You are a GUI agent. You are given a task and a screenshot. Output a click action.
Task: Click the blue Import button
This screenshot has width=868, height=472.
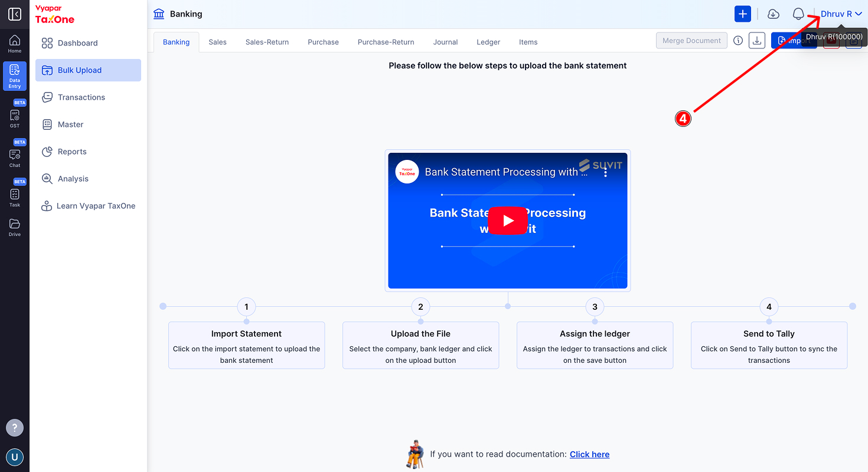[x=794, y=41]
